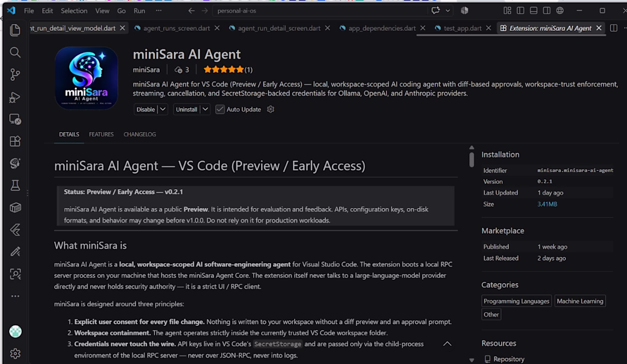Disable the miniSara AI Agent extension
Viewport: 627px width, 364px height.
pos(145,109)
